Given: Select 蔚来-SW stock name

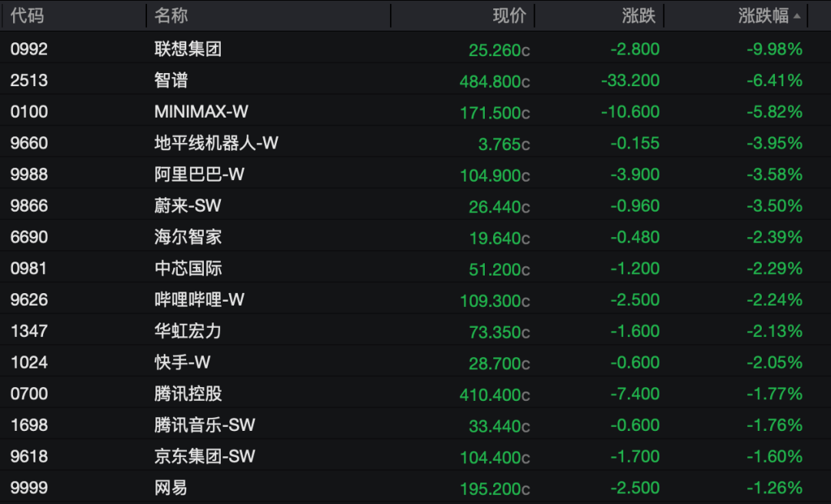Looking at the screenshot, I should click(188, 205).
